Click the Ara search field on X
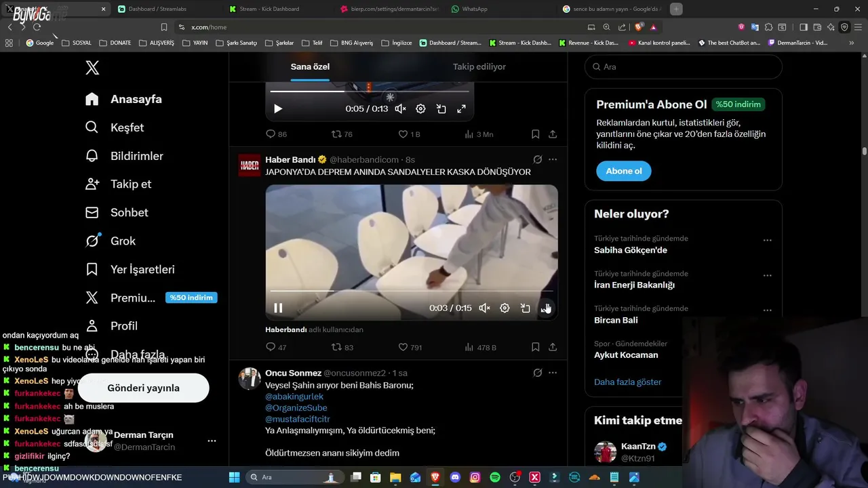The image size is (868, 488). [x=684, y=66]
